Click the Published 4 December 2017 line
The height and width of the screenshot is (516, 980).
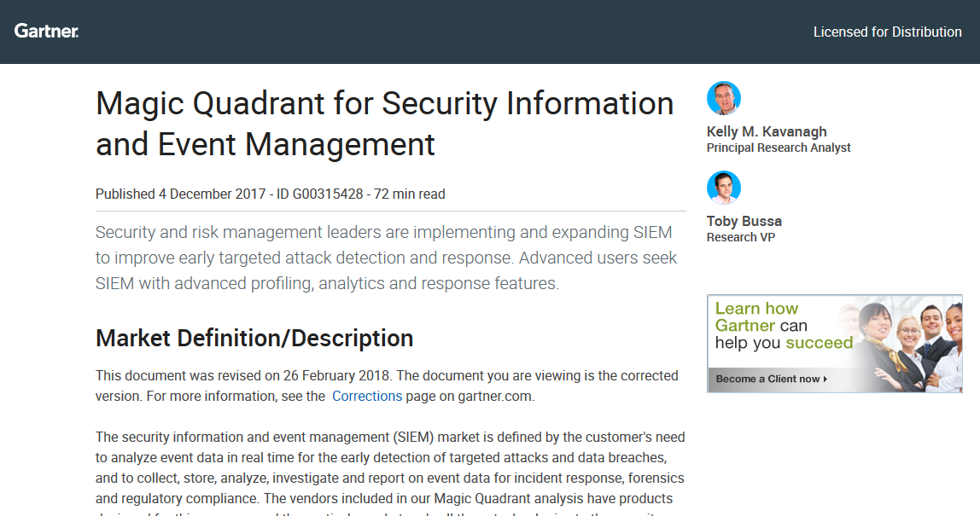tap(270, 194)
